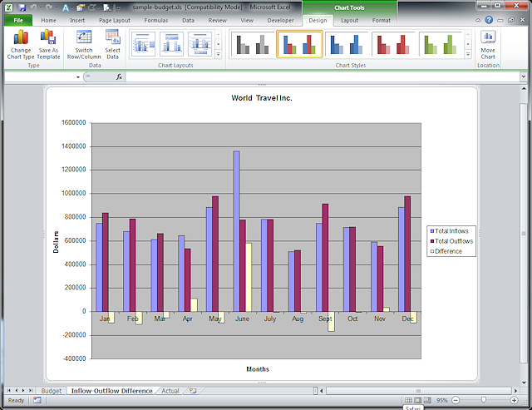
Task: Click the Redo icon
Action: (x=49, y=7)
